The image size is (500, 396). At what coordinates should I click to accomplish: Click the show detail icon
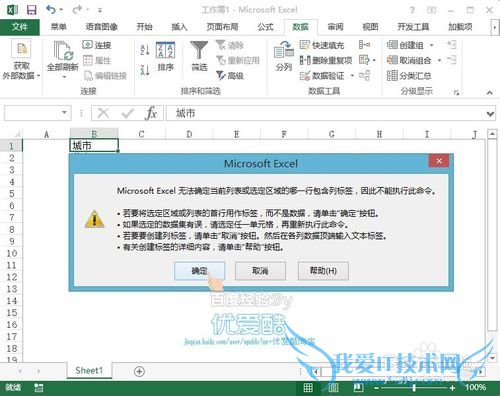tap(452, 44)
